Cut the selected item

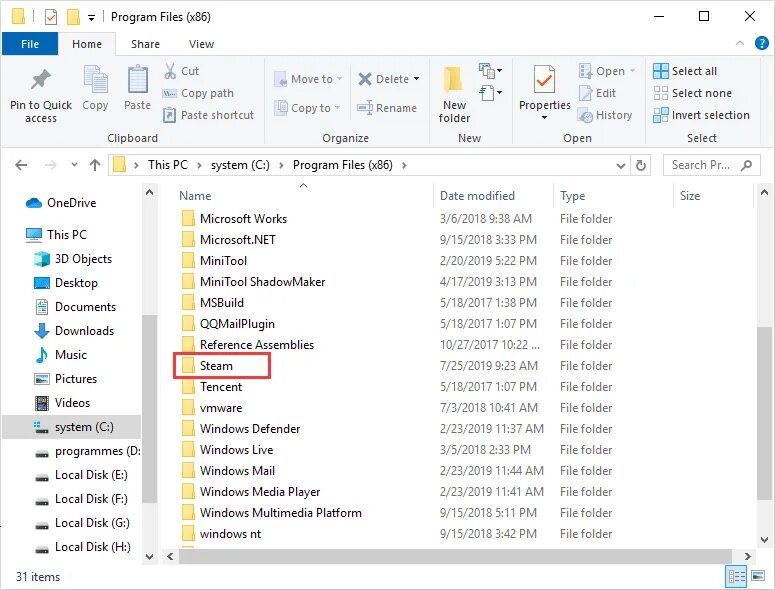[x=181, y=71]
